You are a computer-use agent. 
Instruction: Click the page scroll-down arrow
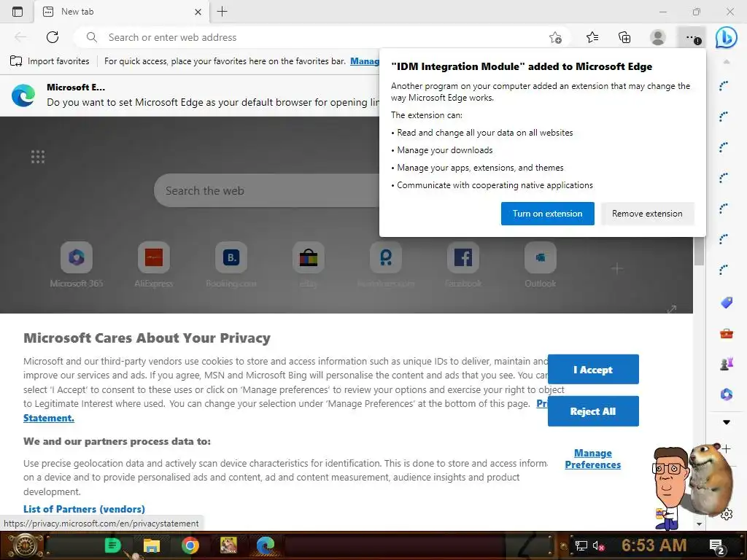pos(699,524)
